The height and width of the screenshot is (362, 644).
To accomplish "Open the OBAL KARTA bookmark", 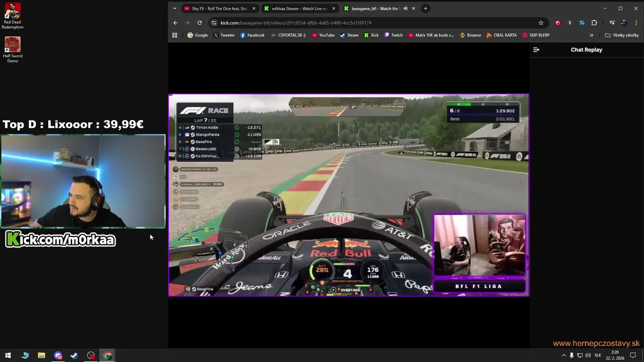I will coord(501,35).
